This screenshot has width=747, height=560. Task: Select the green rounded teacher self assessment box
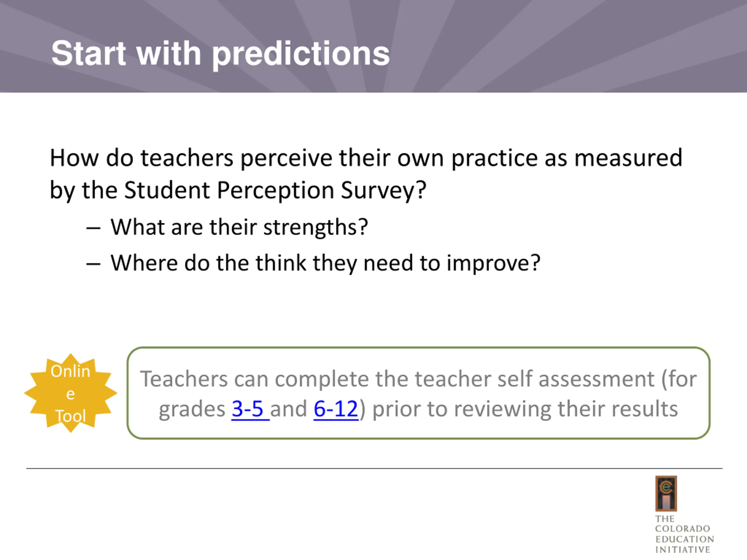click(418, 393)
